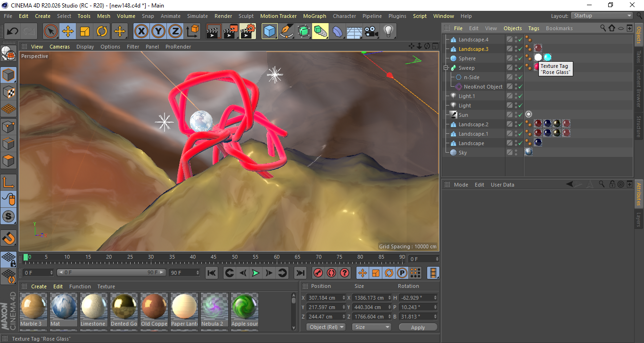Viewport: 644px width, 343px height.
Task: Select the Old Copper material swatch
Action: click(x=154, y=310)
